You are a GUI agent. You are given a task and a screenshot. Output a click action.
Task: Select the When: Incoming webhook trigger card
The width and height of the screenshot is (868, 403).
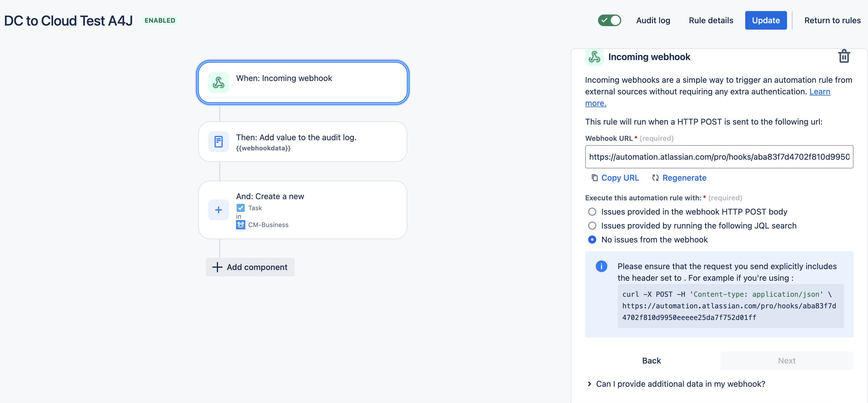pyautogui.click(x=302, y=82)
